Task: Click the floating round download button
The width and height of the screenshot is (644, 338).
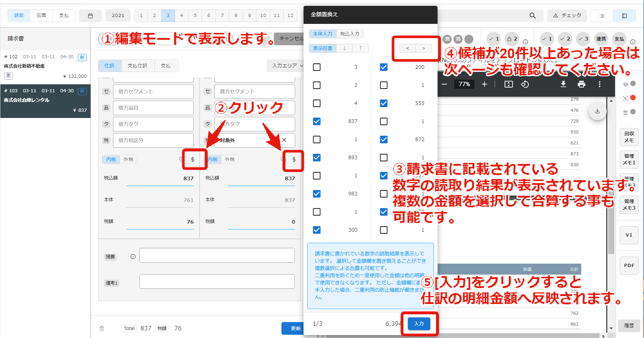Action: pyautogui.click(x=598, y=111)
